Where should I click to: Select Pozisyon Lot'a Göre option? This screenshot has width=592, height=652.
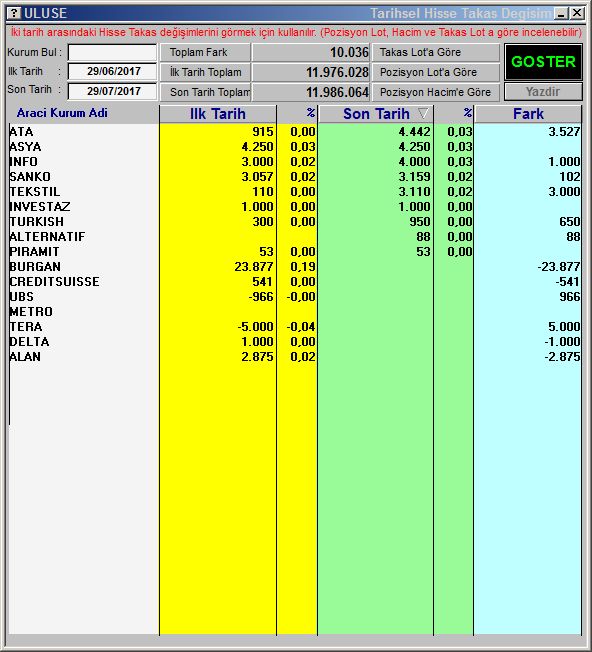point(435,72)
